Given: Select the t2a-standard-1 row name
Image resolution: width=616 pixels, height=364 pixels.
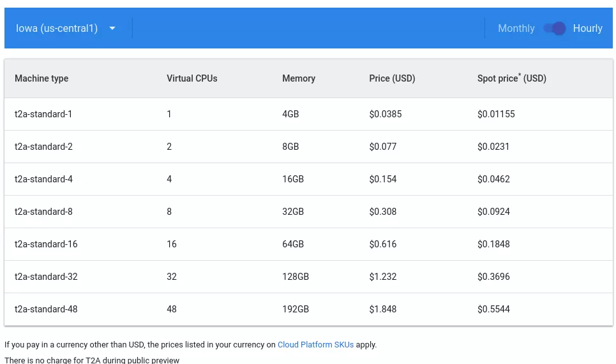Looking at the screenshot, I should 43,114.
